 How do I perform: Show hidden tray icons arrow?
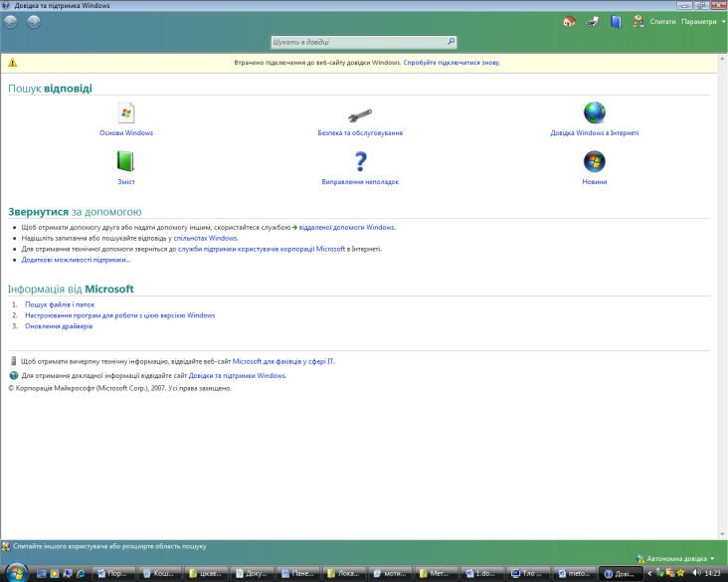click(649, 574)
